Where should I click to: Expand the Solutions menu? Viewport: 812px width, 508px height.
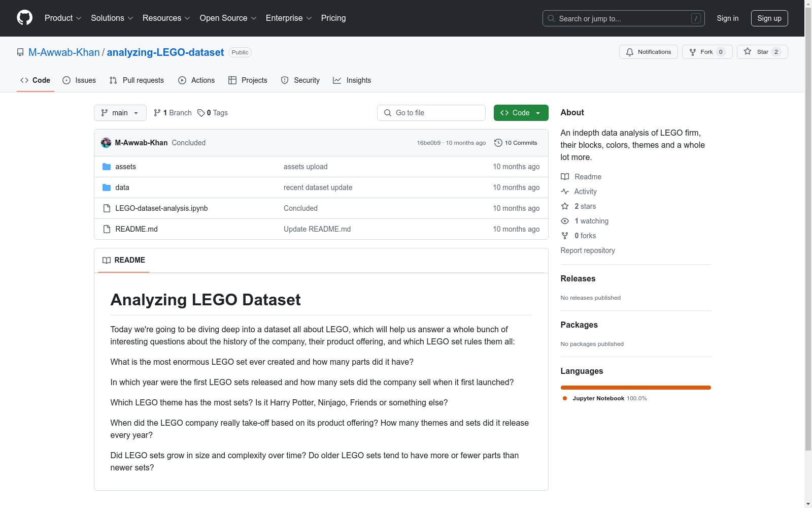112,18
